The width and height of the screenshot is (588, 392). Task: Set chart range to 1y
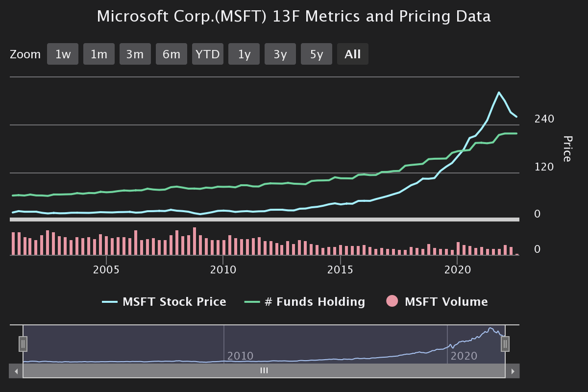[244, 54]
